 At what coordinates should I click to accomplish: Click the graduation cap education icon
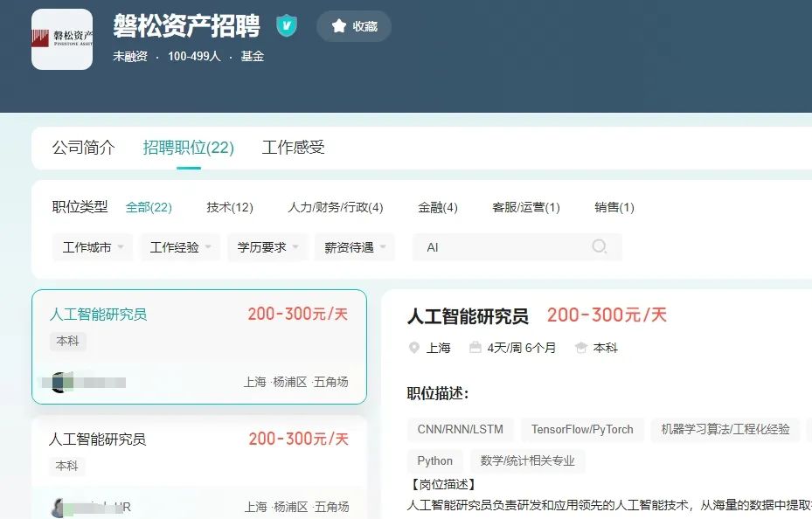(581, 348)
